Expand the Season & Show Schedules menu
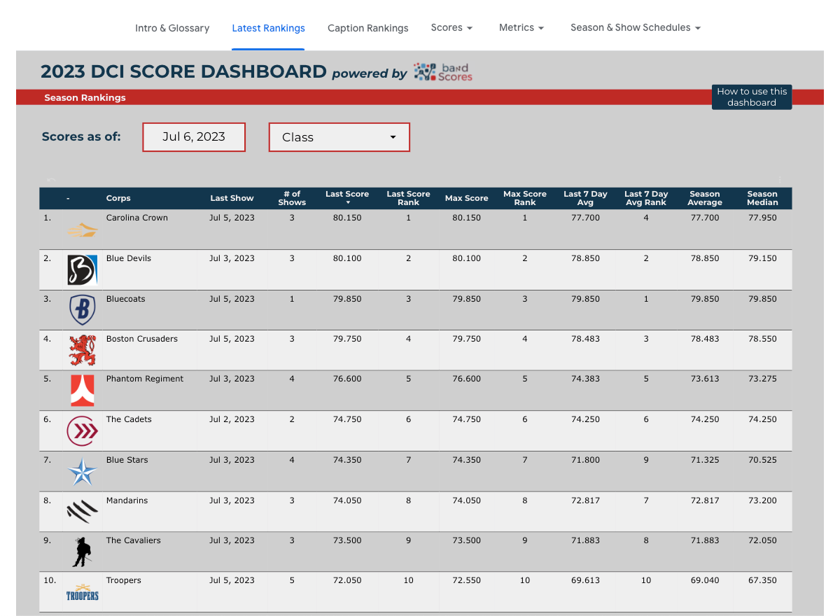The width and height of the screenshot is (840, 616). click(x=636, y=28)
